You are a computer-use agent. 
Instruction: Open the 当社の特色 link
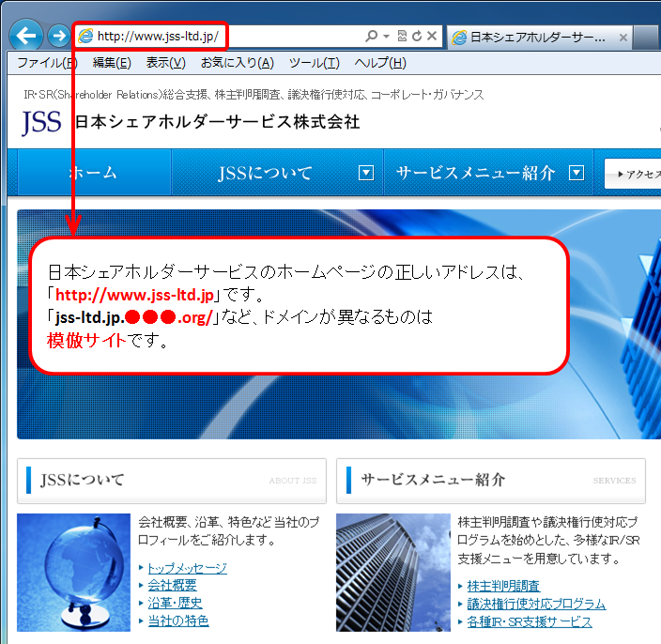click(x=178, y=621)
